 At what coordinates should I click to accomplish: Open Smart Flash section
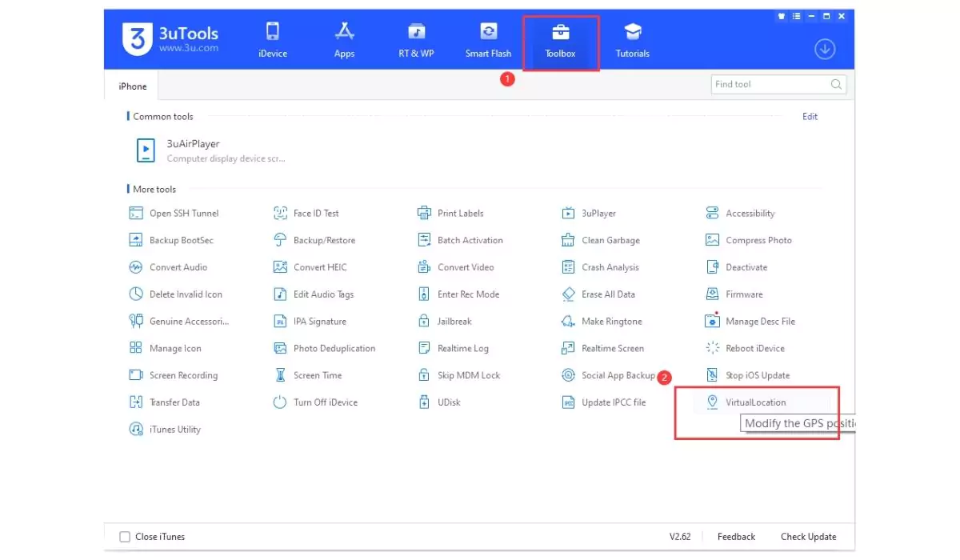[x=488, y=39]
